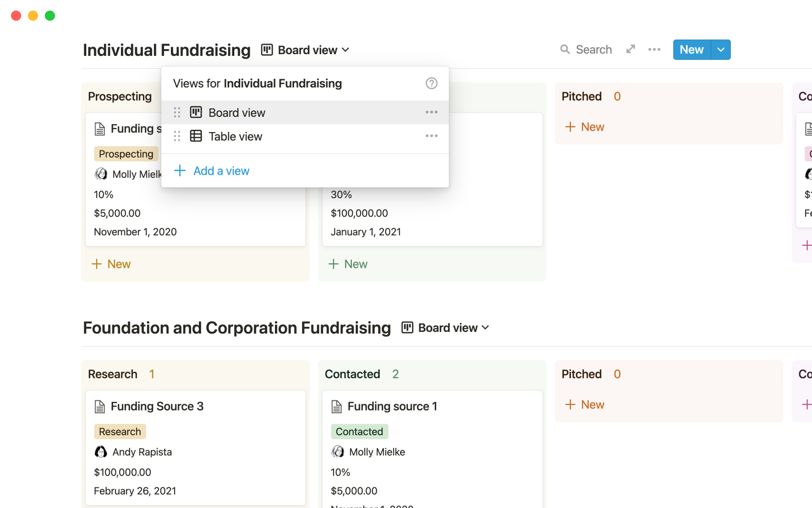Click the Search magnifier icon
The width and height of the screenshot is (812, 508).
(565, 50)
